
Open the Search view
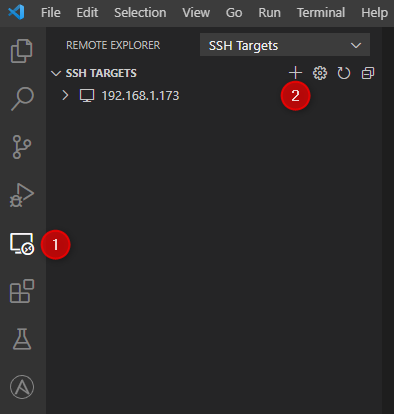[22, 99]
